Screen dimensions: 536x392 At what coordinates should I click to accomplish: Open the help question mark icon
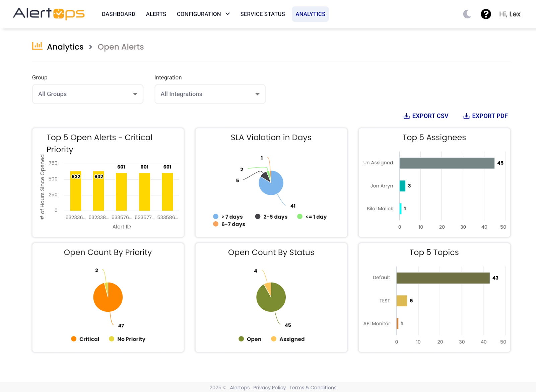[x=486, y=14]
